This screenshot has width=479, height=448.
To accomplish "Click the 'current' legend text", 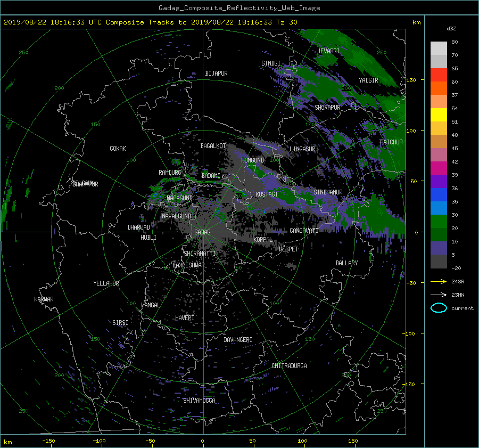I will pyautogui.click(x=462, y=308).
